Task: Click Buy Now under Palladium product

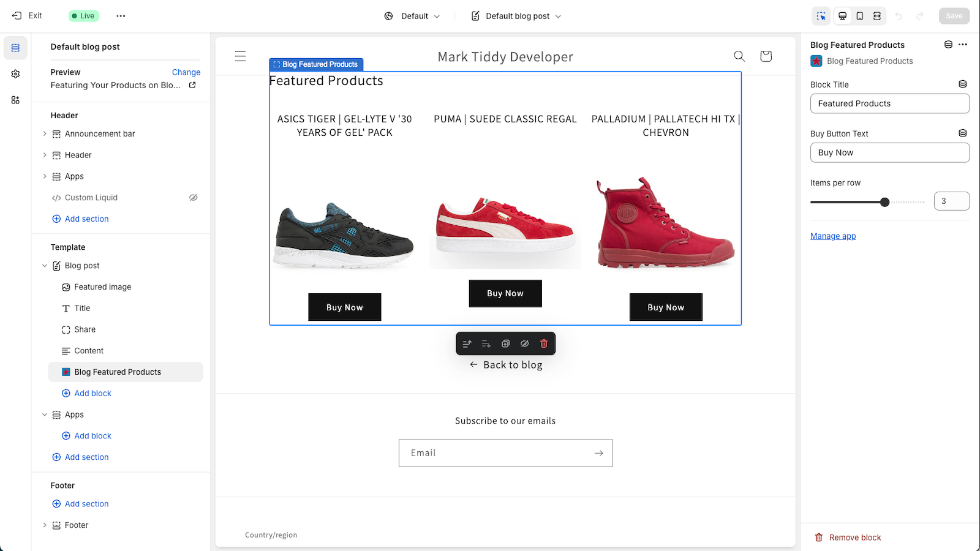Action: pos(666,307)
